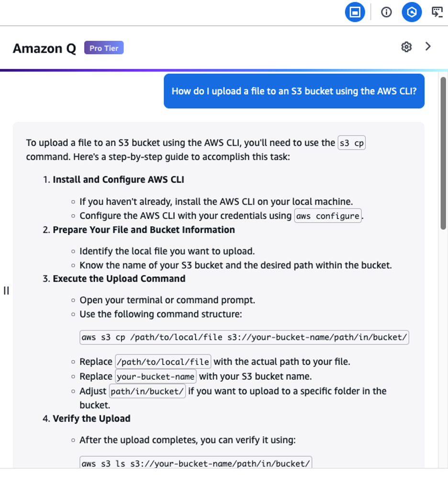The height and width of the screenshot is (480, 448).
Task: Click the inline 's3 cp' code snippet
Action: 351,143
